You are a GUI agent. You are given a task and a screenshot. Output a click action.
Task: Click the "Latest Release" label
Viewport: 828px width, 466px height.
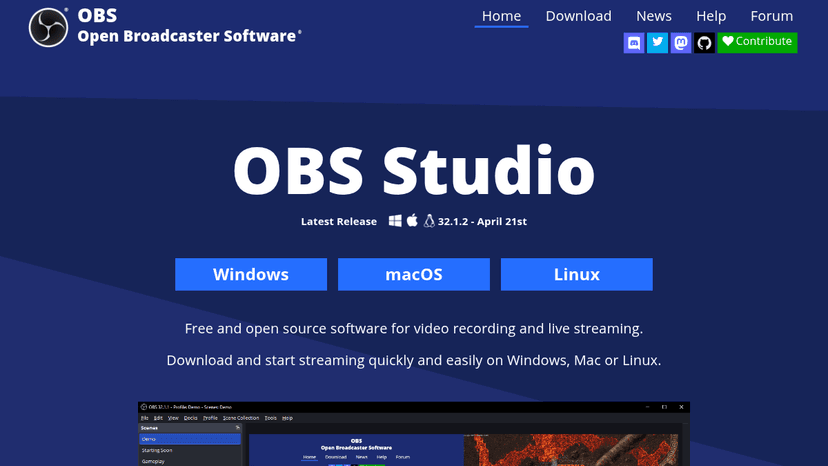339,221
